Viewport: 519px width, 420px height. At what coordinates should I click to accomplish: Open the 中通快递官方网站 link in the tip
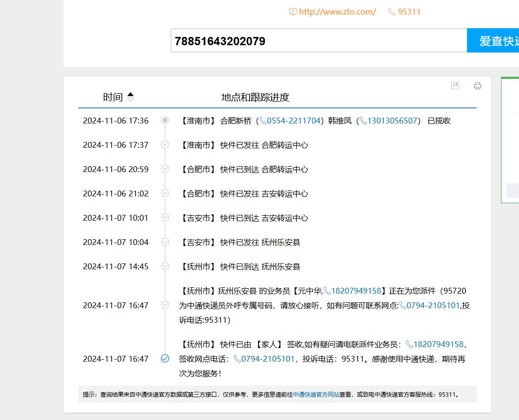point(316,395)
